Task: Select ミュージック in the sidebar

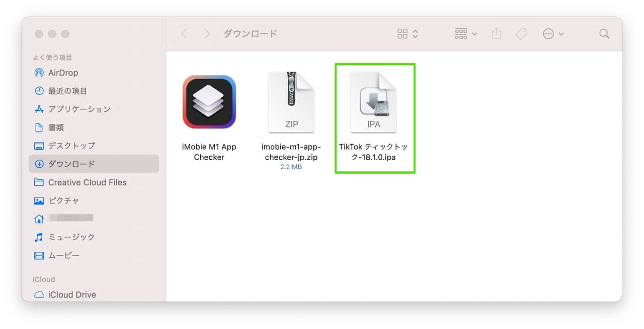Action: 71,237
